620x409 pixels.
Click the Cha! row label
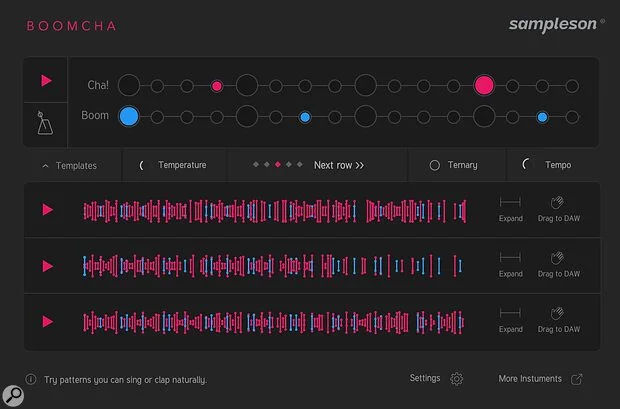[98, 85]
